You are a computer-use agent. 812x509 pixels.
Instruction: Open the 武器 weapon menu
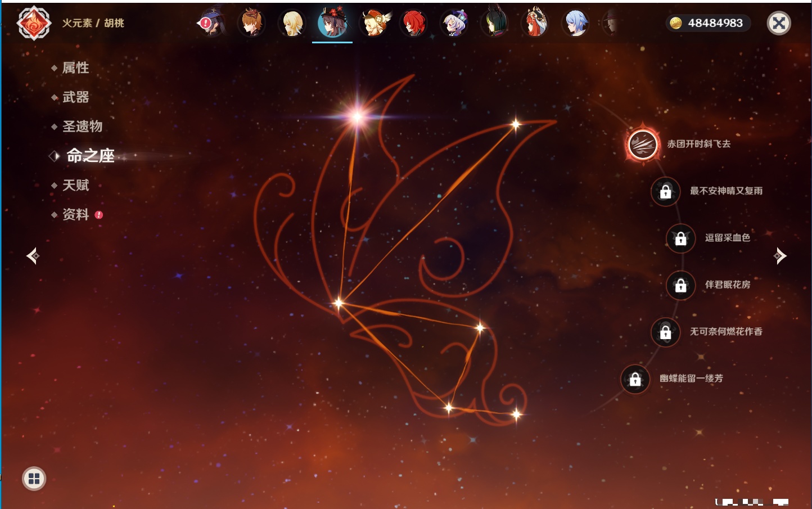tap(75, 97)
